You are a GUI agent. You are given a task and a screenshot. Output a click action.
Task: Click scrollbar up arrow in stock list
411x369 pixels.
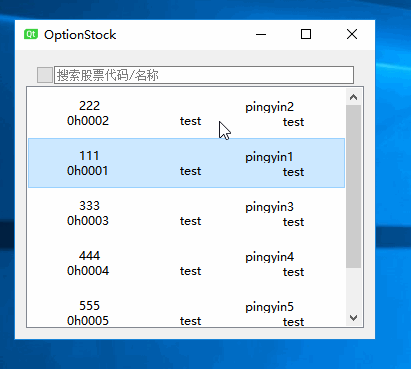353,97
